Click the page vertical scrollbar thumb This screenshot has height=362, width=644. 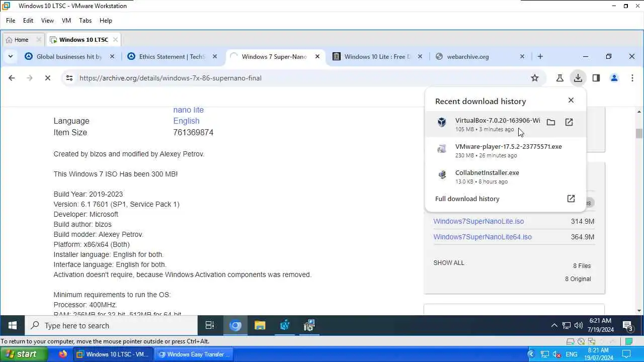click(639, 133)
